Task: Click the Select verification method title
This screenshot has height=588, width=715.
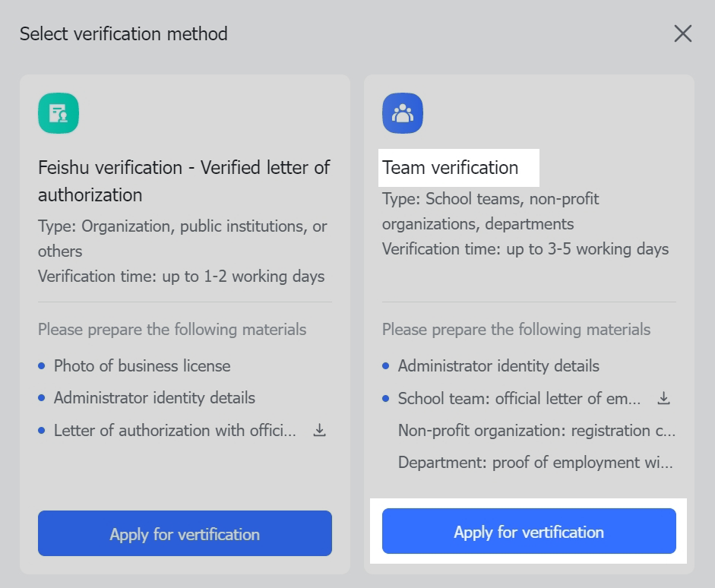Action: click(x=123, y=33)
